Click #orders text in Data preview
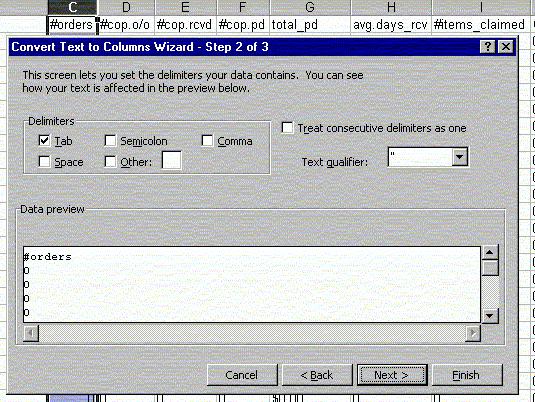 47,257
